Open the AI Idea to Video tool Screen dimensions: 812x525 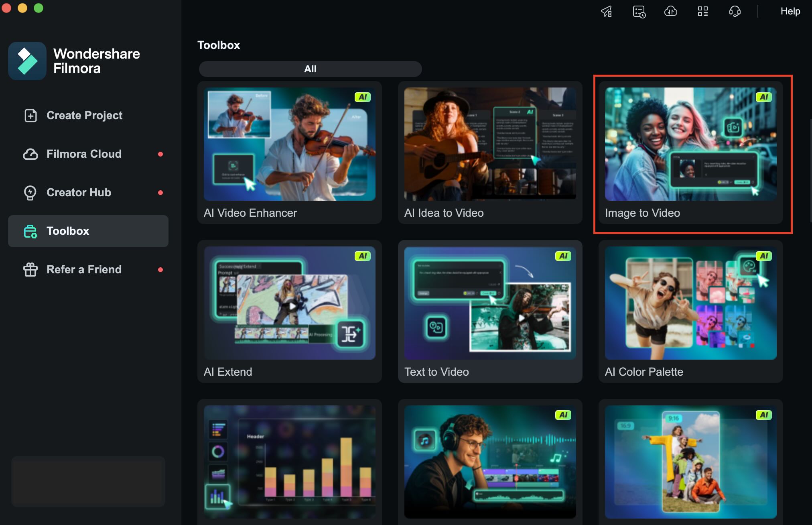tap(489, 153)
